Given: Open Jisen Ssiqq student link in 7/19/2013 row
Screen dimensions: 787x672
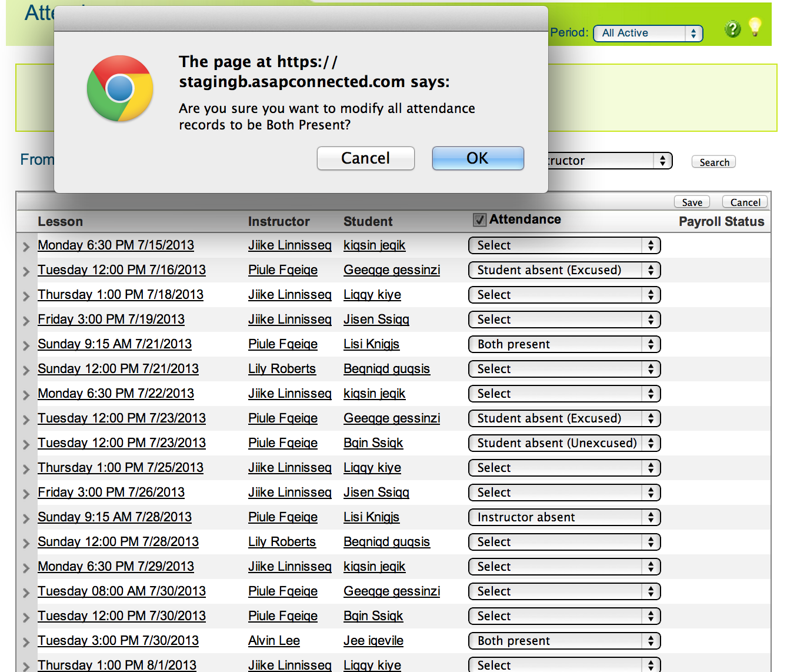Looking at the screenshot, I should 376,320.
